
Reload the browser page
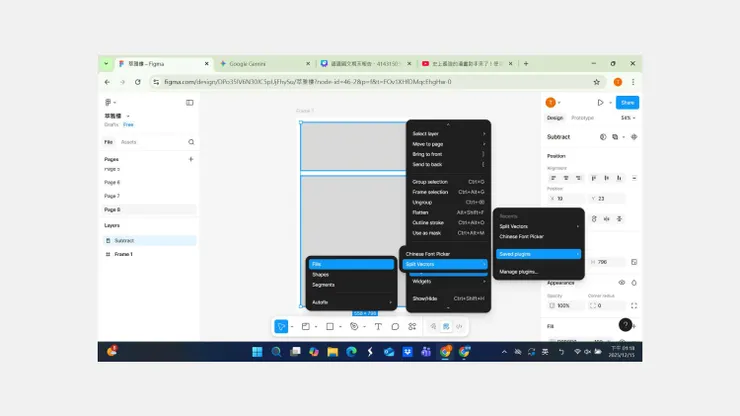[x=137, y=82]
